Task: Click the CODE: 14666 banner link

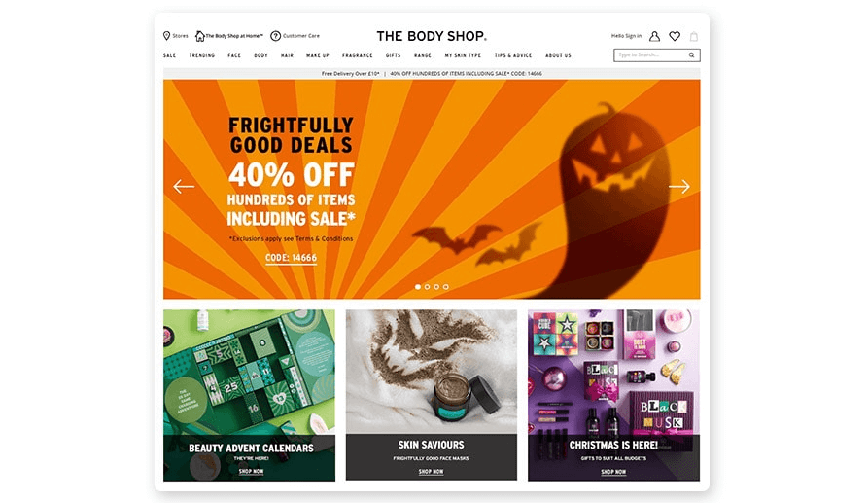Action: [x=292, y=258]
